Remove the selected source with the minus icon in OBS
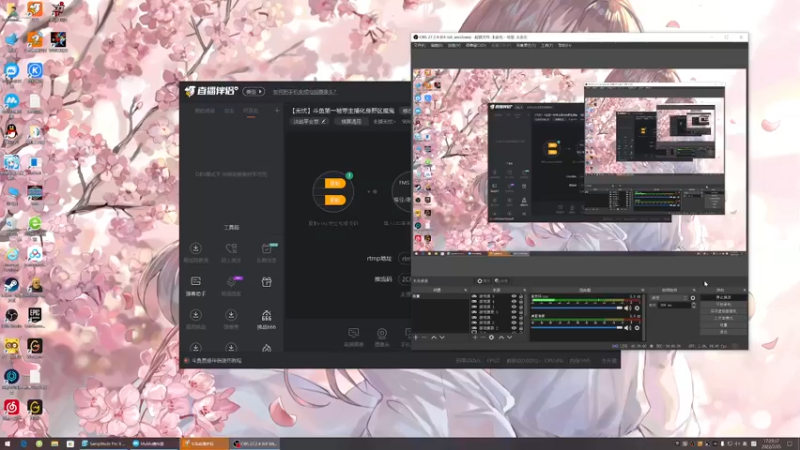The height and width of the screenshot is (450, 800). click(483, 338)
